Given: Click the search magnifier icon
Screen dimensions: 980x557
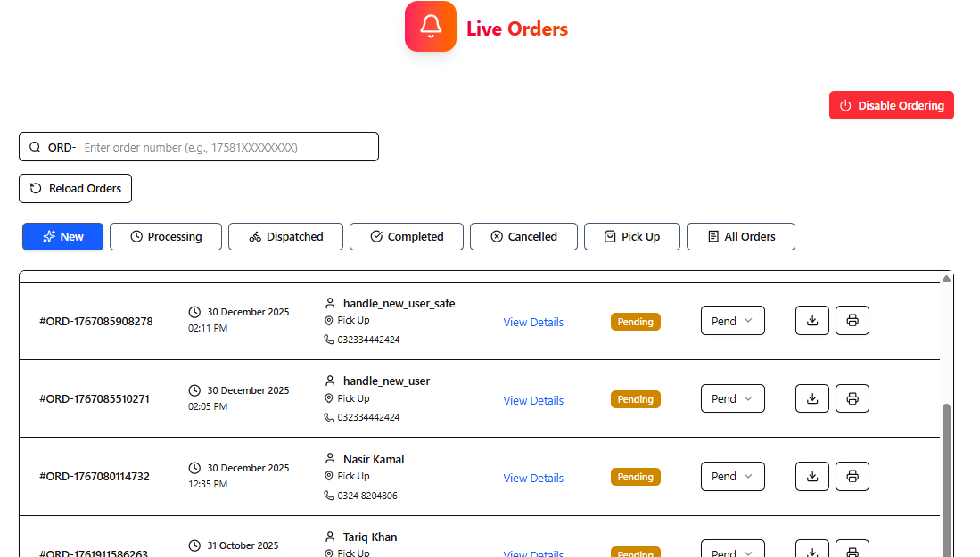Looking at the screenshot, I should click(x=35, y=147).
